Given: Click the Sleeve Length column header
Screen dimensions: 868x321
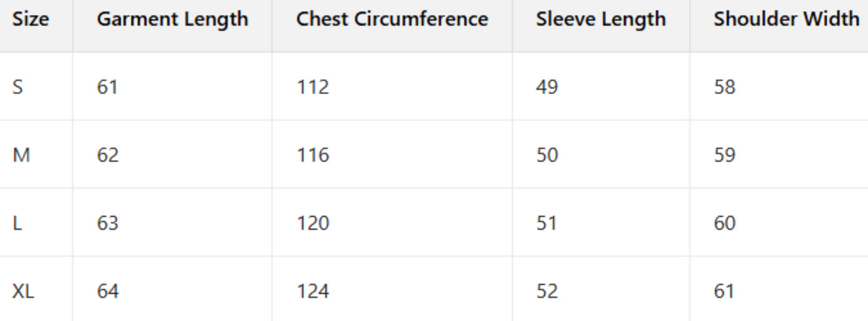Looking at the screenshot, I should (601, 19).
